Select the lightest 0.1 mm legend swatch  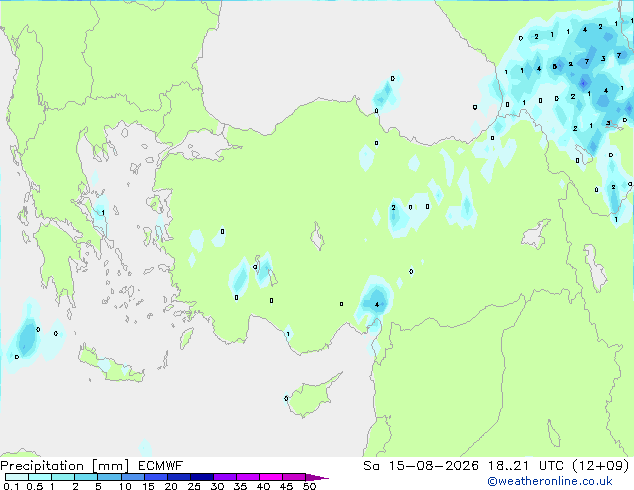coord(17,477)
